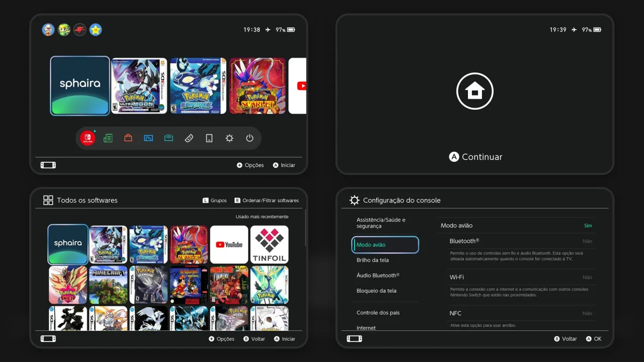The height and width of the screenshot is (362, 644).
Task: Open Tinfoil in the all software grid
Action: pos(269,245)
